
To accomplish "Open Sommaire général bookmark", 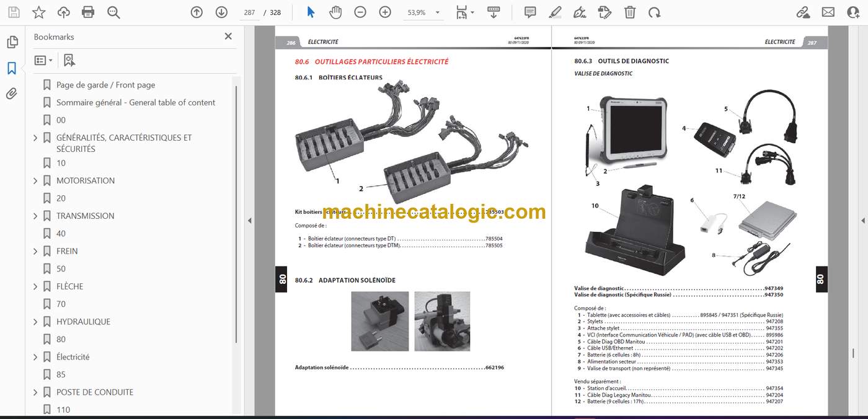I will [136, 102].
